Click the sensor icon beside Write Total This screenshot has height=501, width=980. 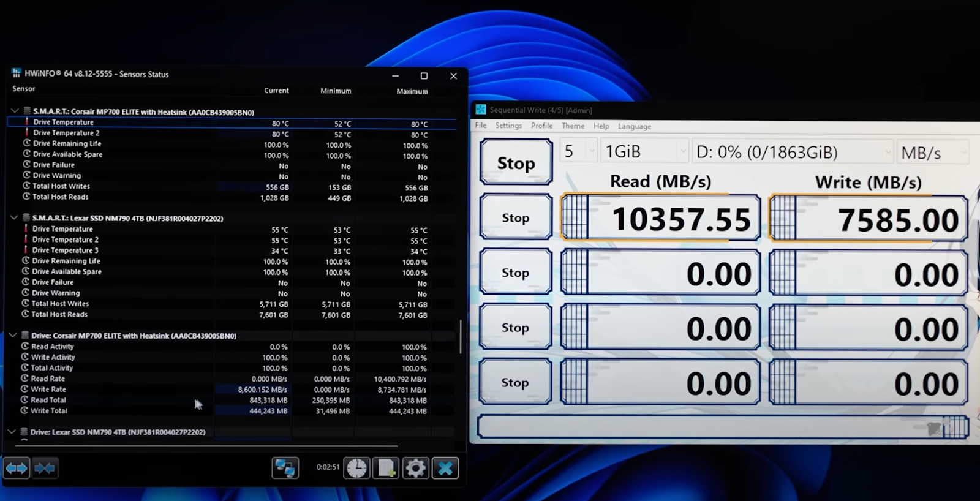(x=24, y=410)
